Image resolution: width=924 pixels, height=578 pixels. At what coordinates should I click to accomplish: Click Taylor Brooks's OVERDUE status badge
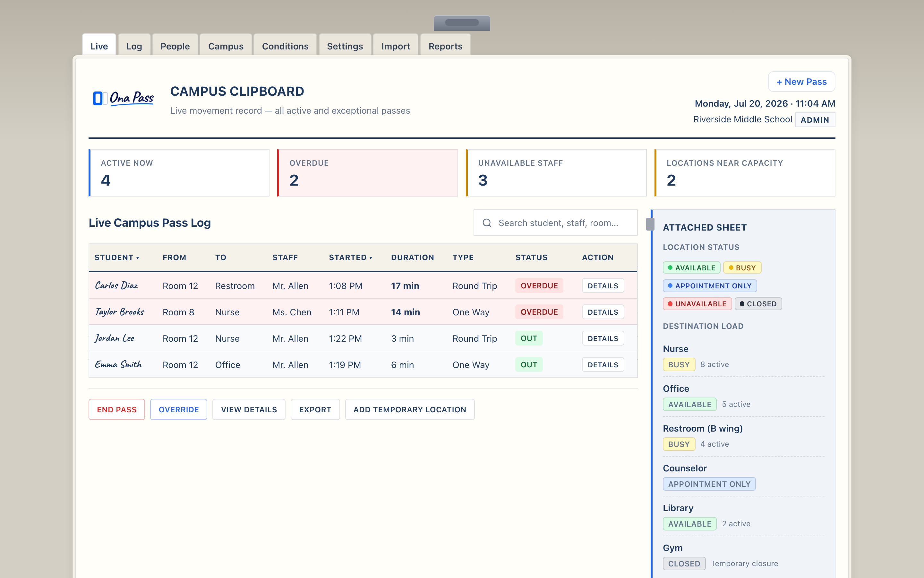click(539, 312)
